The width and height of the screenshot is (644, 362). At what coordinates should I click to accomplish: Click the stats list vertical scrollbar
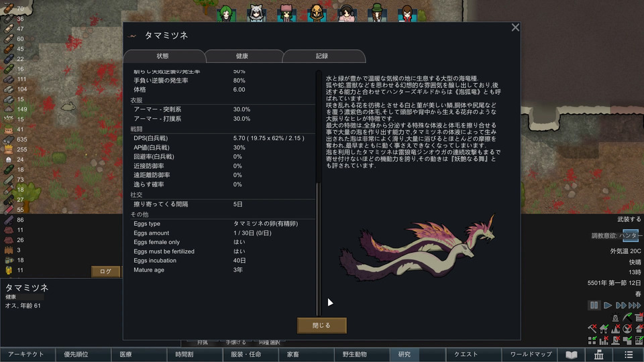pos(318,193)
